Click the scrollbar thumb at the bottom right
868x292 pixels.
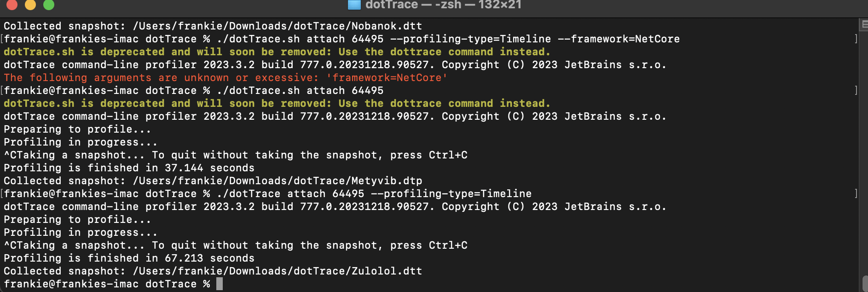click(x=864, y=284)
